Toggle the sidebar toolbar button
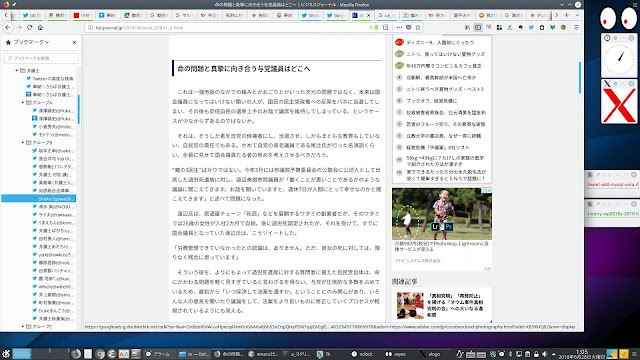This screenshot has height=360, width=640. 478,27
